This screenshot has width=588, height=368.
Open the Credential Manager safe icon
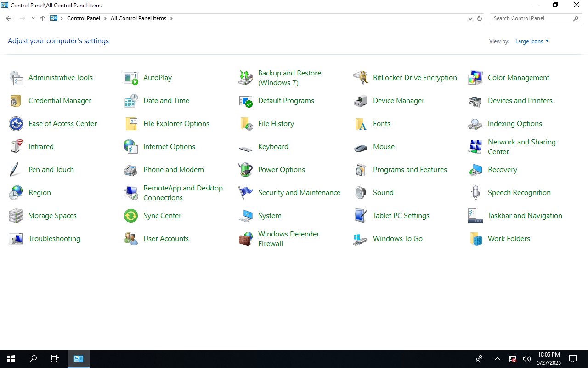[16, 101]
